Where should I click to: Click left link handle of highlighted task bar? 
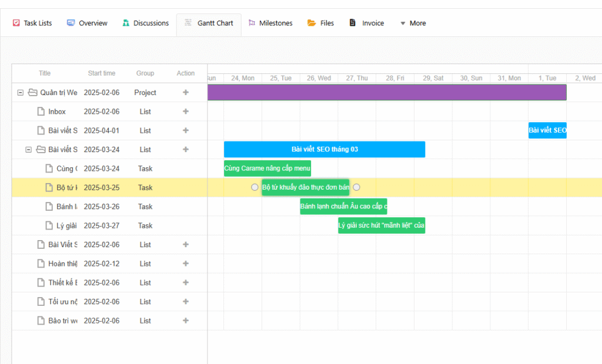tap(255, 187)
